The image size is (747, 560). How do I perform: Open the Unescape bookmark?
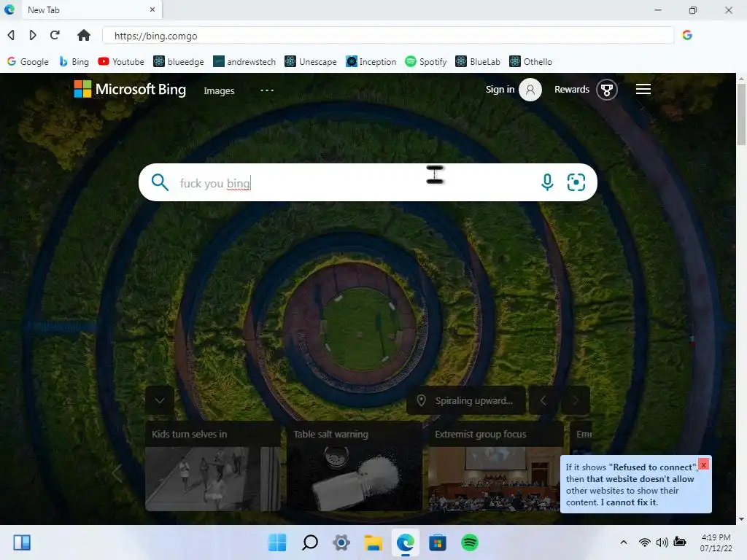tap(311, 61)
